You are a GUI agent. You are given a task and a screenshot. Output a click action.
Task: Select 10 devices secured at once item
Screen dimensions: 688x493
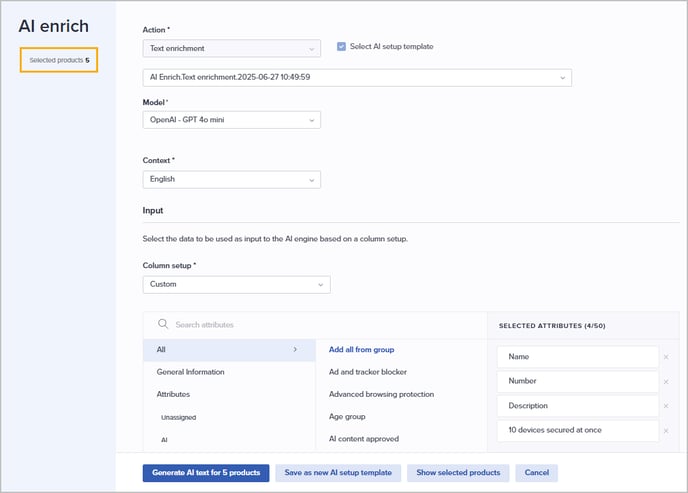point(578,430)
